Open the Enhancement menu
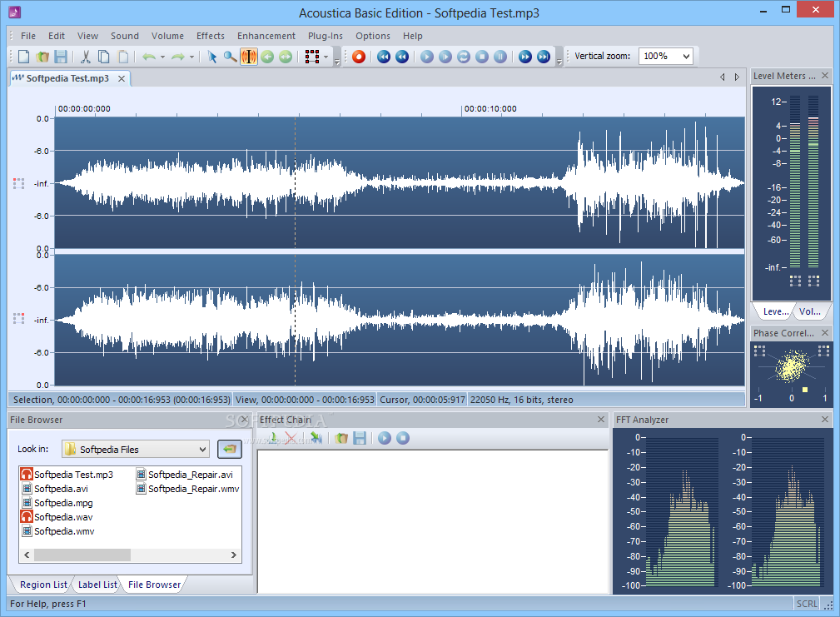This screenshot has height=617, width=840. click(266, 36)
